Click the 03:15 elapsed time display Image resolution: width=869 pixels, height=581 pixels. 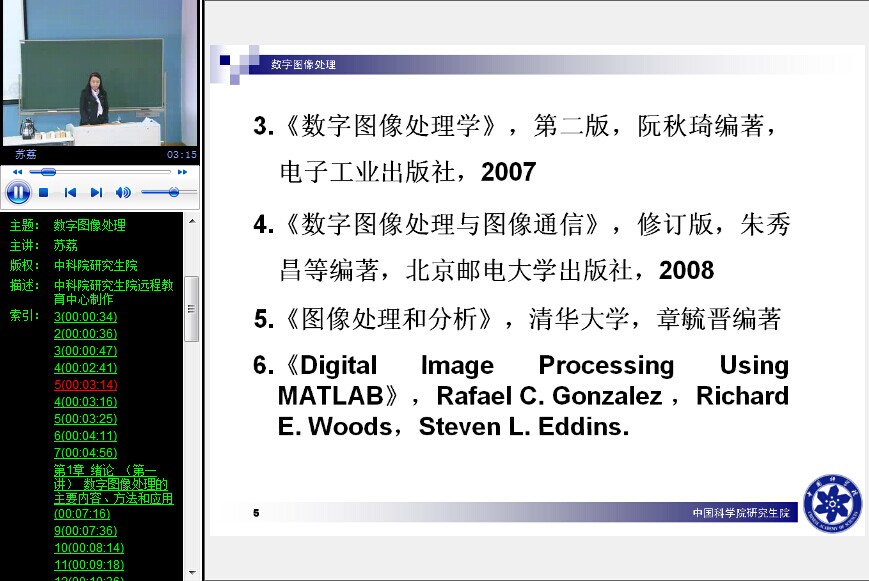coord(182,155)
